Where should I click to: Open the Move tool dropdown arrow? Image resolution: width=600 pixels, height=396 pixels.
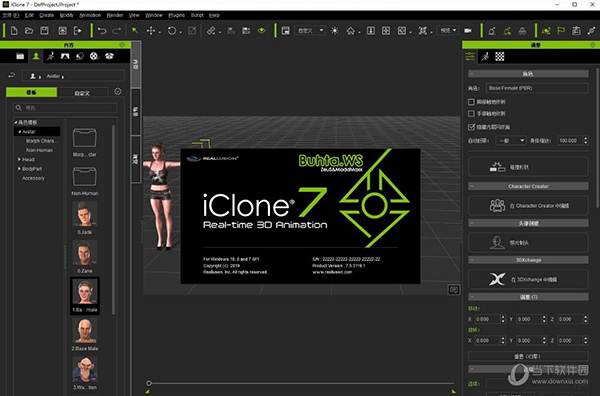(x=160, y=32)
